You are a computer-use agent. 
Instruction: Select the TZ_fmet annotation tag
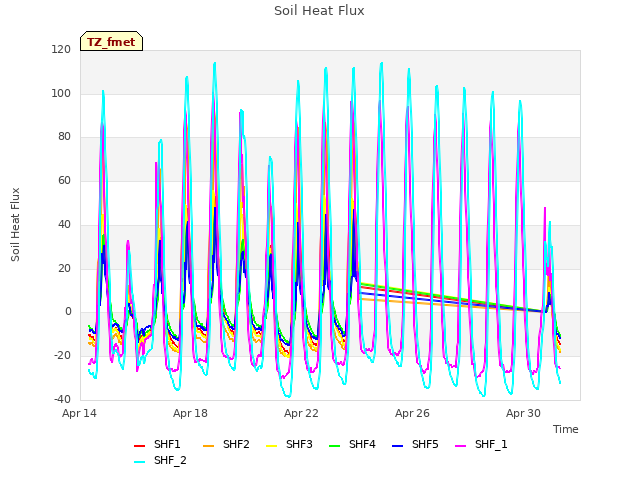pos(111,42)
